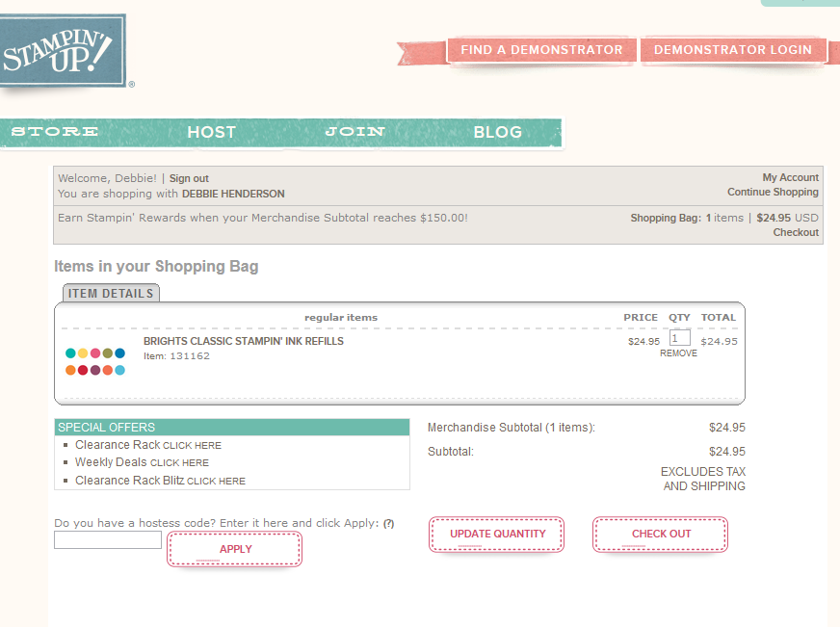Click the Special Offers header

(x=232, y=428)
